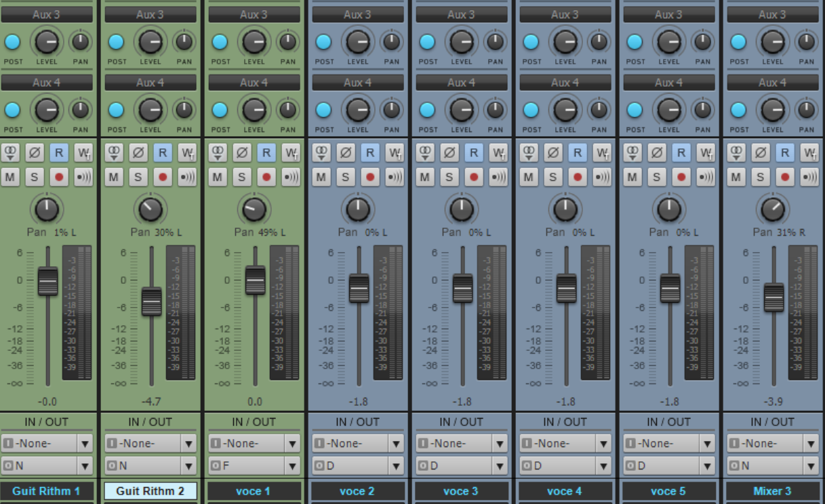
Task: Toggle Aux 4 send on Mixer 3 strip
Action: [738, 110]
